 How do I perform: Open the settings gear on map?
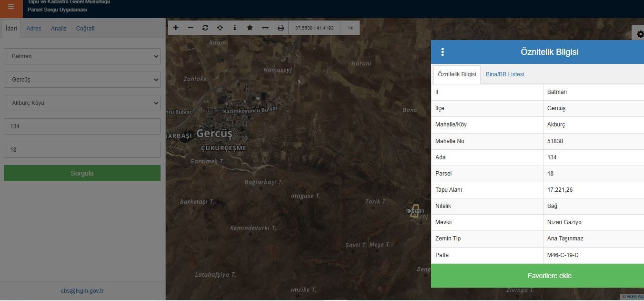point(640,34)
